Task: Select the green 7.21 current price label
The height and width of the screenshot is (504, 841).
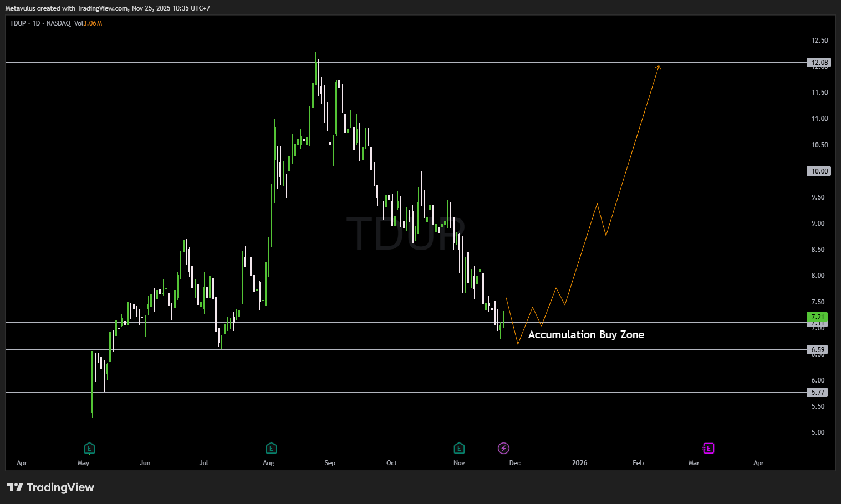Action: coord(817,317)
